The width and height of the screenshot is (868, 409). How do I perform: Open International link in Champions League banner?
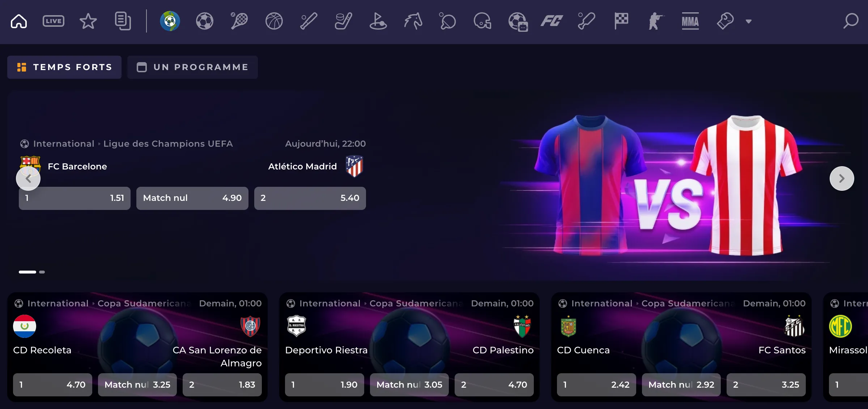click(x=64, y=144)
